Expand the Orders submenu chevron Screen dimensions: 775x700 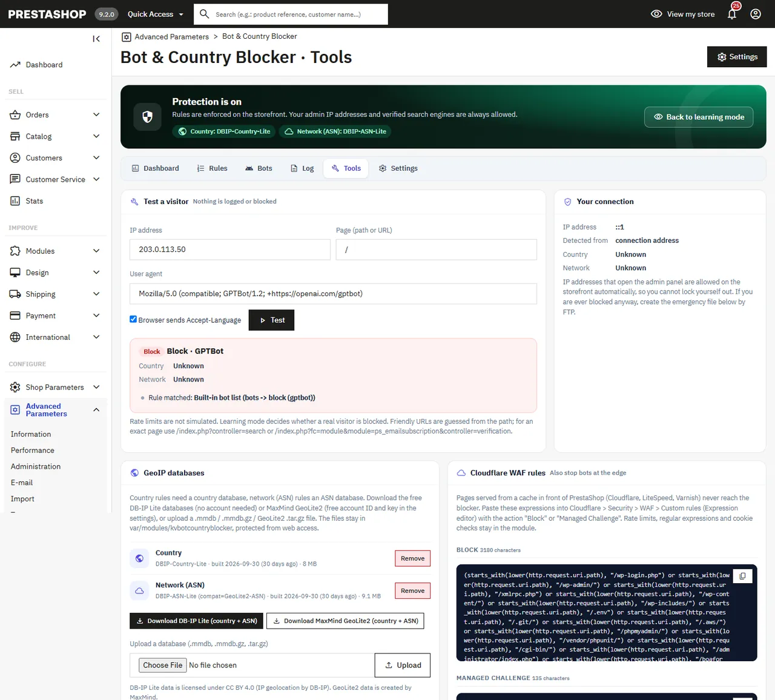click(96, 114)
